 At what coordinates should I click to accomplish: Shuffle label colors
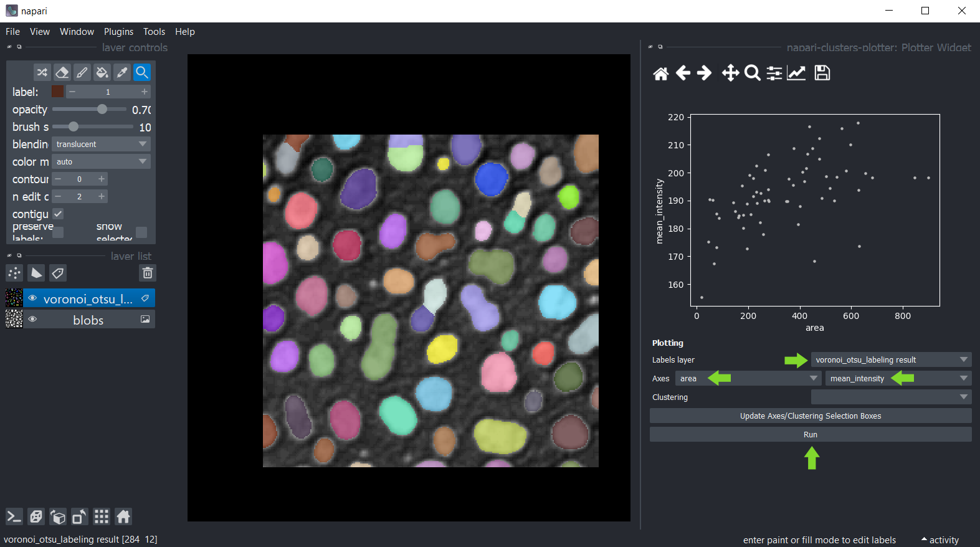[42, 72]
